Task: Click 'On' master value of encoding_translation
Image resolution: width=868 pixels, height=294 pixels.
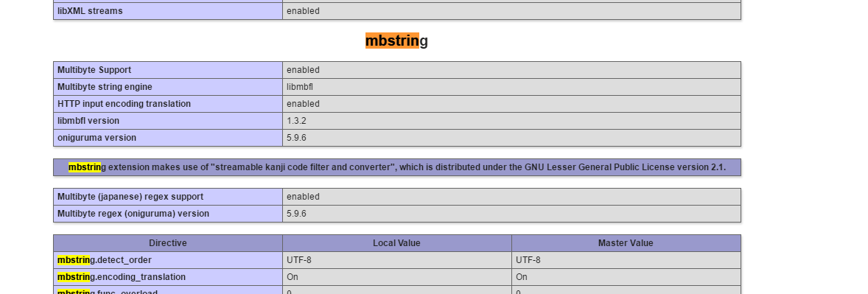Action: tap(522, 277)
